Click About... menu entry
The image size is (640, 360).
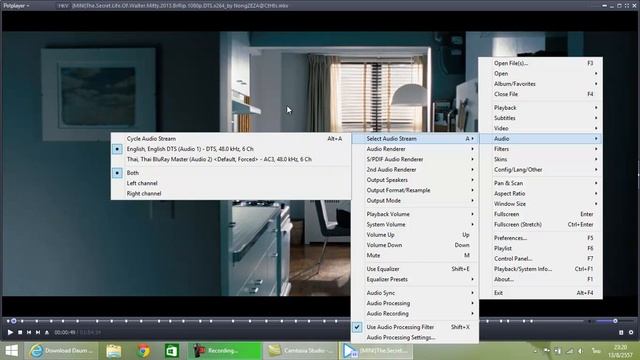(x=540, y=279)
